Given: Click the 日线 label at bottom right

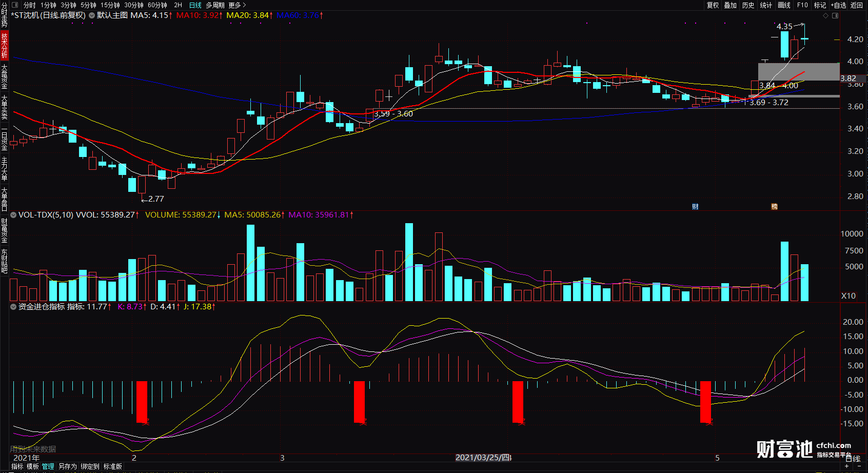Looking at the screenshot, I should [x=853, y=459].
